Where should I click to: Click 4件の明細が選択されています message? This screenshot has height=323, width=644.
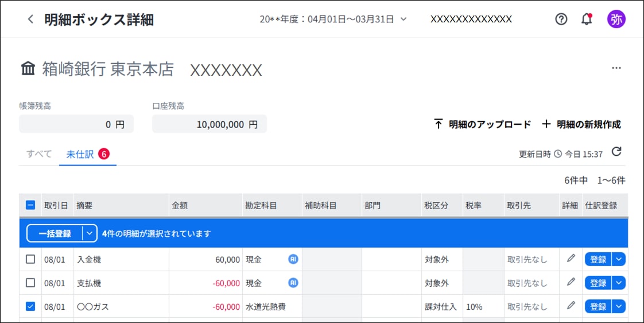point(157,234)
